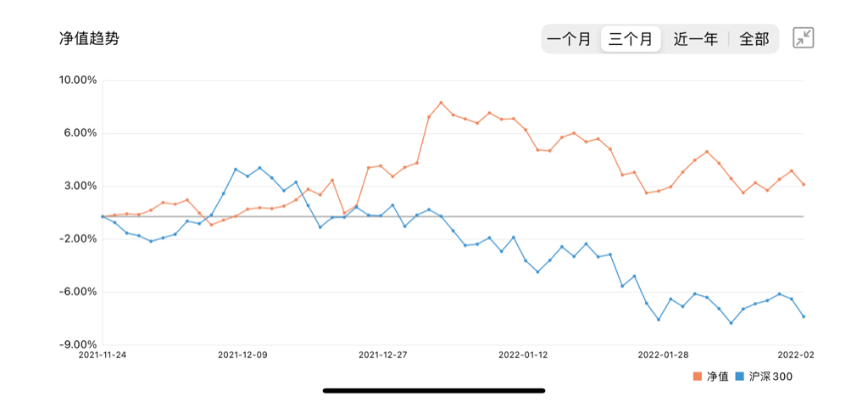Switch to the 三个月 range
868x402 pixels.
(631, 39)
